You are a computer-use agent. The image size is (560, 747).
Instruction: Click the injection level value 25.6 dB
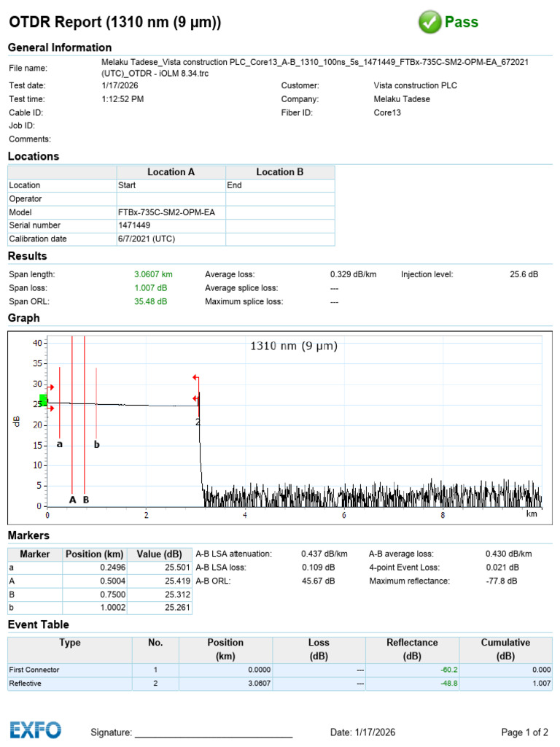pyautogui.click(x=524, y=274)
